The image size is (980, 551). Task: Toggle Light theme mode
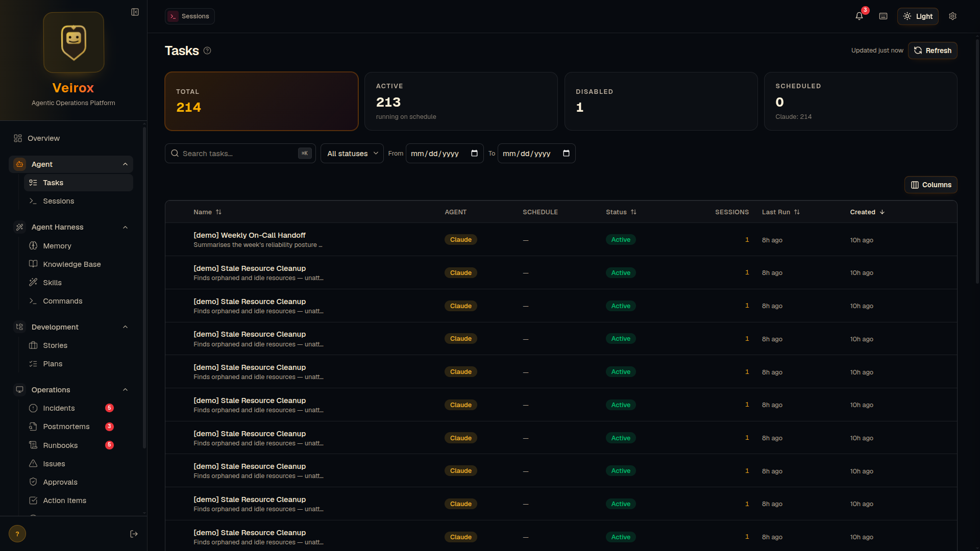[918, 16]
